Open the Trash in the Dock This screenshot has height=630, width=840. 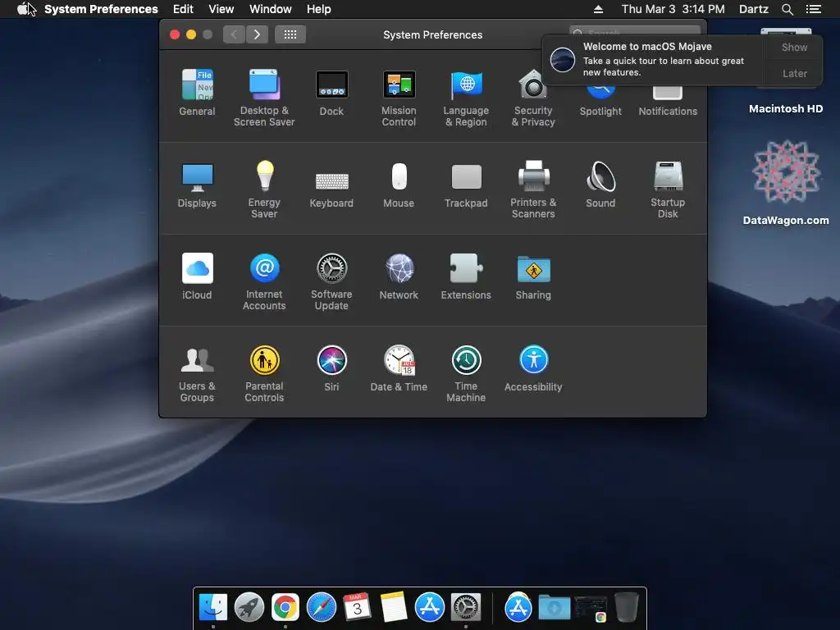coord(626,608)
